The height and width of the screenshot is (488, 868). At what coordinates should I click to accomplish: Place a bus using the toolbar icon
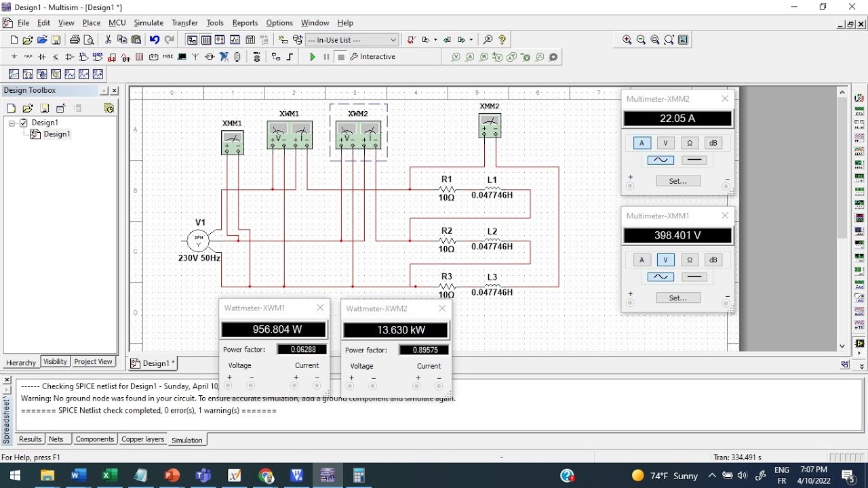(290, 57)
